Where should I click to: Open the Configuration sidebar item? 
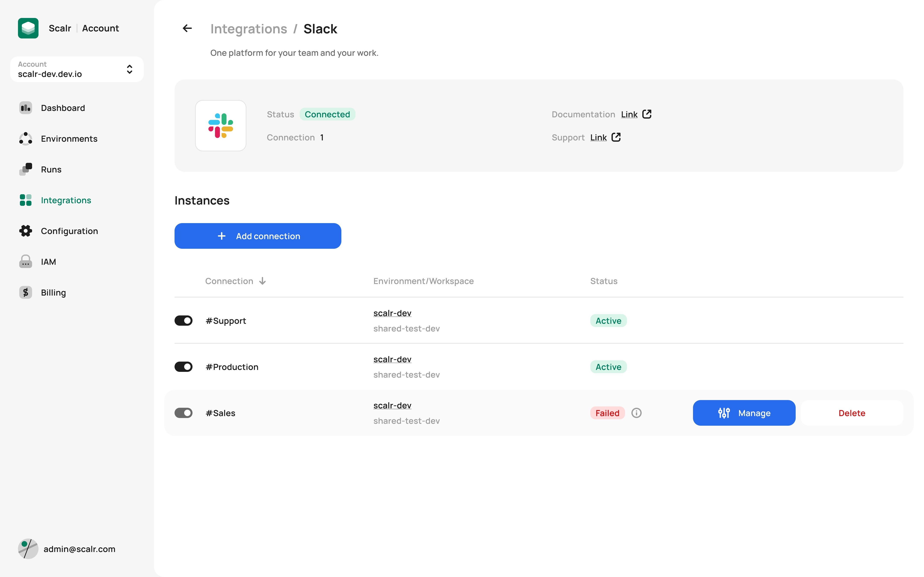click(x=69, y=231)
